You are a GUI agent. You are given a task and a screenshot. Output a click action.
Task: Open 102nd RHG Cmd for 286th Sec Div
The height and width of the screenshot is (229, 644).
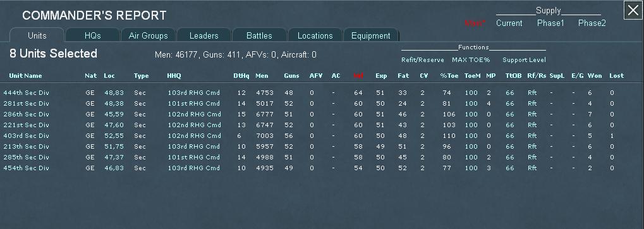click(194, 114)
